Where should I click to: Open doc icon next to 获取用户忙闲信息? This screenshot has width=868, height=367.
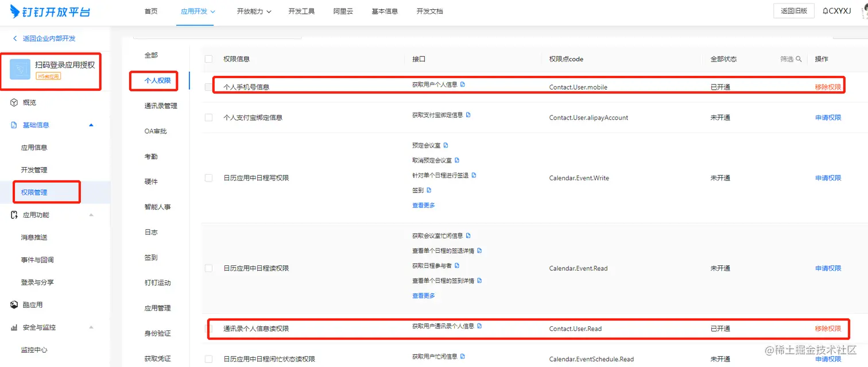click(x=463, y=357)
